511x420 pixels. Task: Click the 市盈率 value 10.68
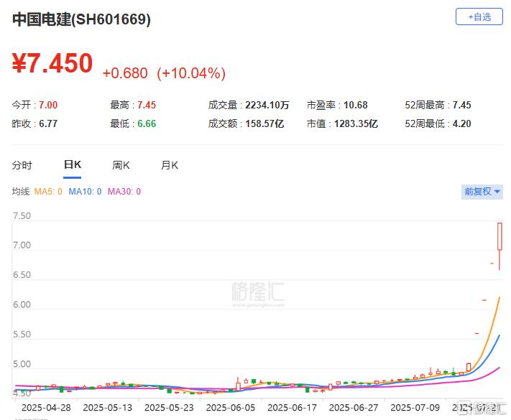point(356,105)
